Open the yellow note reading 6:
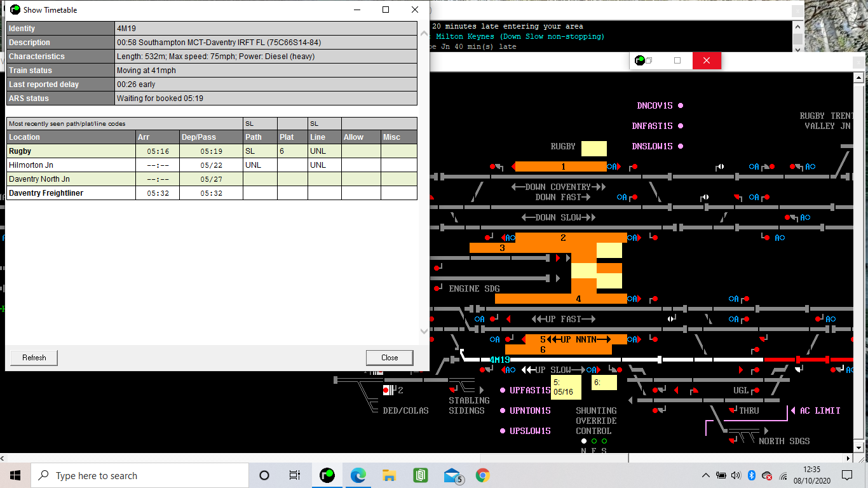The width and height of the screenshot is (868, 488). (x=604, y=382)
